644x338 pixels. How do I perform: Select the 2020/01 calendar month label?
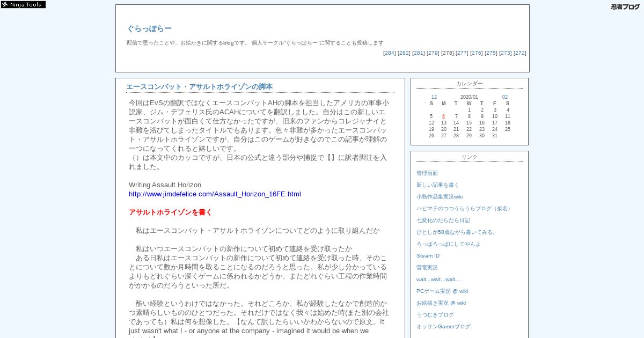point(469,97)
